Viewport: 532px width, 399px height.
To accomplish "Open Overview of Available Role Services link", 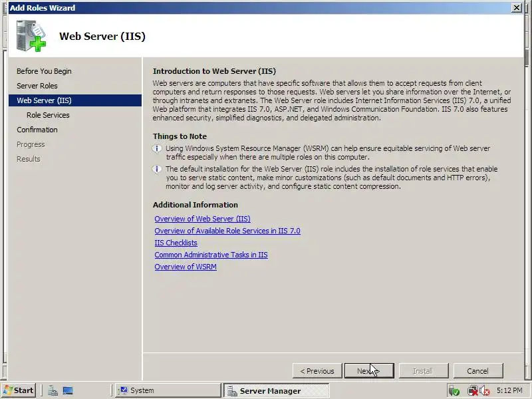I will (227, 231).
